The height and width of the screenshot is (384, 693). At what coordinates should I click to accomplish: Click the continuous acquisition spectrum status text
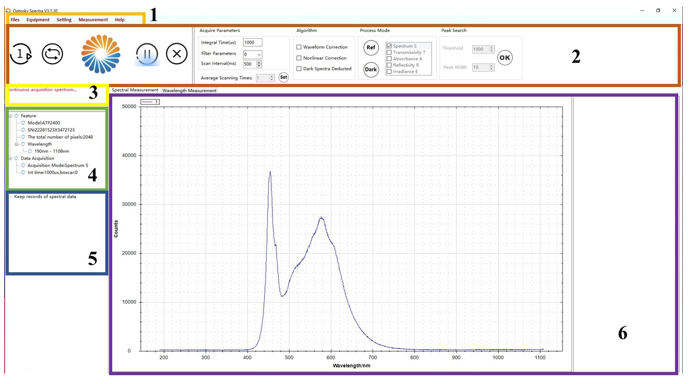42,90
